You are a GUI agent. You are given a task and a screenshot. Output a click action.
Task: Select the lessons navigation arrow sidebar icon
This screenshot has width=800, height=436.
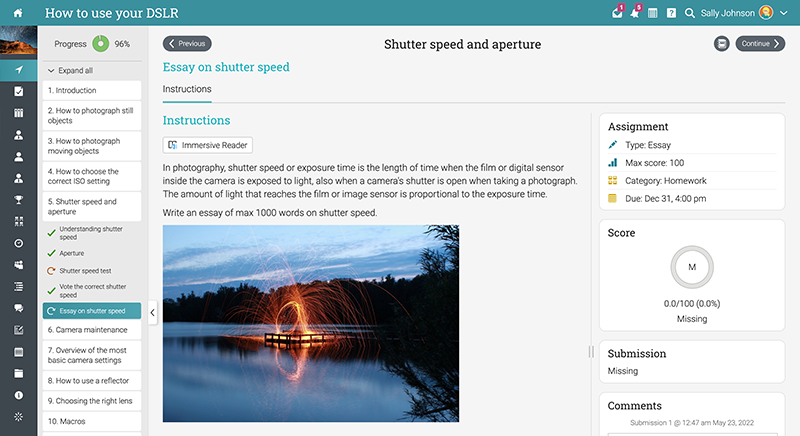click(18, 70)
